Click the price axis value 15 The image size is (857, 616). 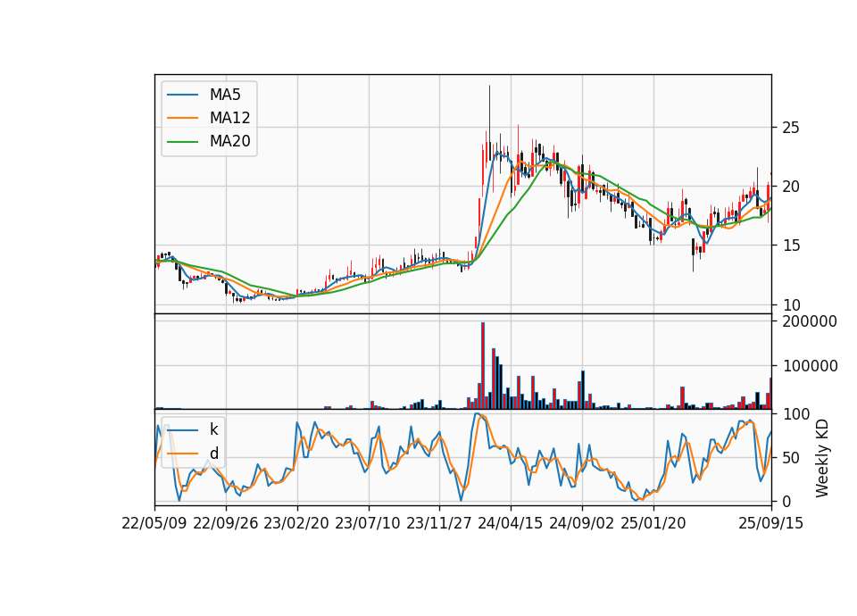(791, 246)
